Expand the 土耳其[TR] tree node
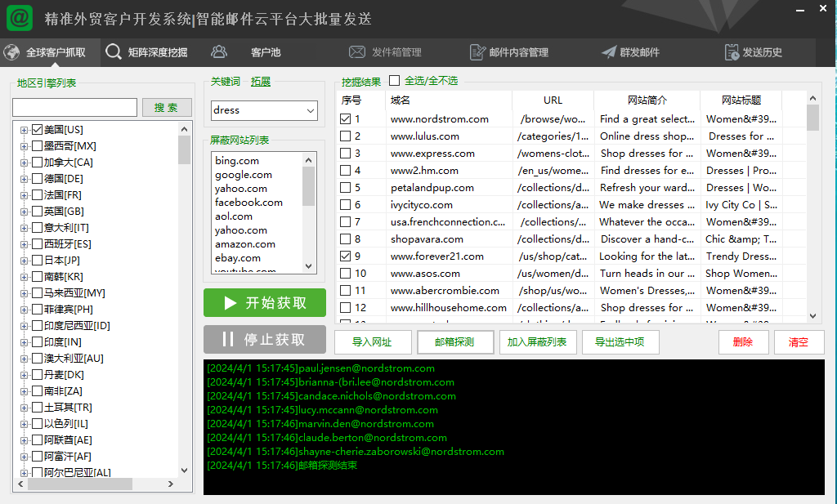The image size is (837, 504). (x=24, y=408)
